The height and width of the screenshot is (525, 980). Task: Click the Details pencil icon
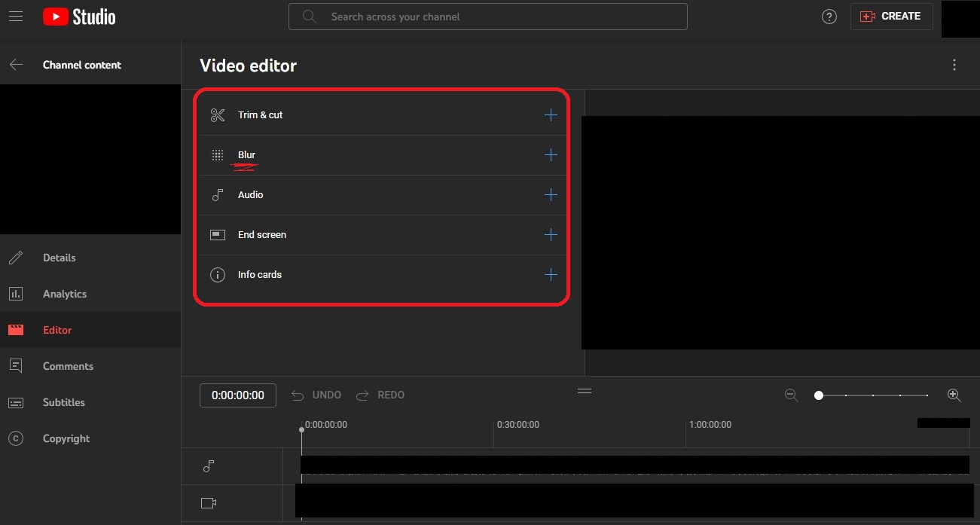16,258
